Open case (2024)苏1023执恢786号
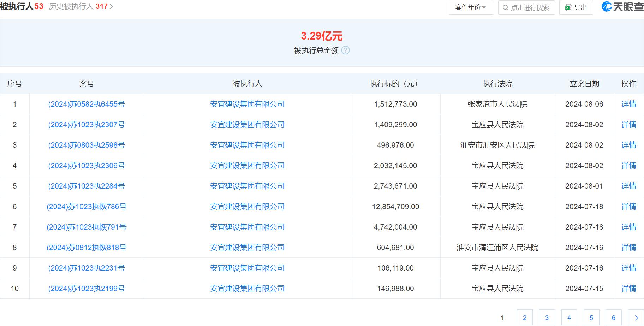The height and width of the screenshot is (326, 644). (x=87, y=207)
